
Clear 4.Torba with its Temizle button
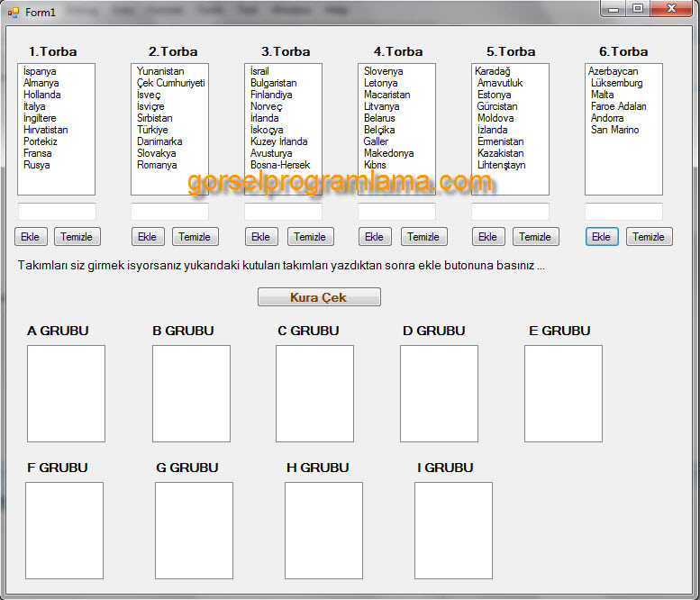(x=423, y=237)
